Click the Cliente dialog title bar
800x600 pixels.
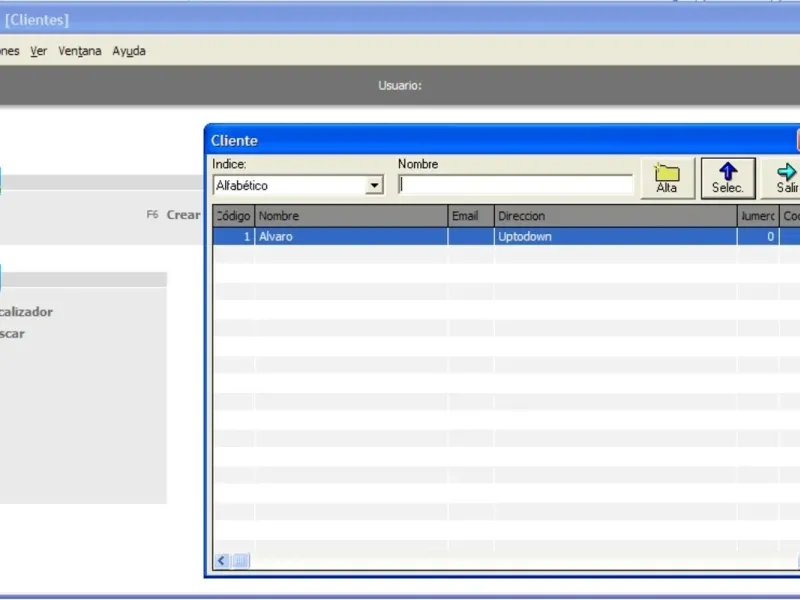point(502,140)
